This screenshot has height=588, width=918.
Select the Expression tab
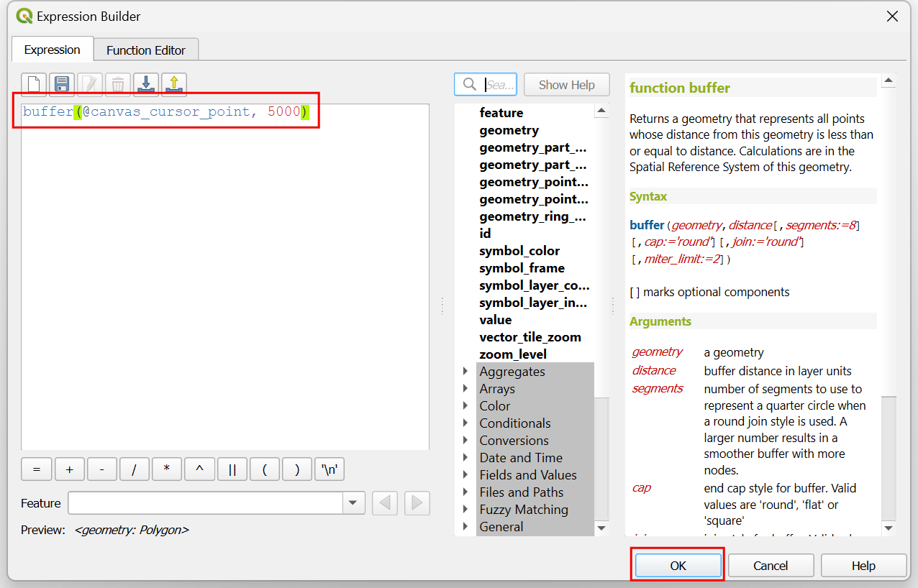[x=52, y=50]
